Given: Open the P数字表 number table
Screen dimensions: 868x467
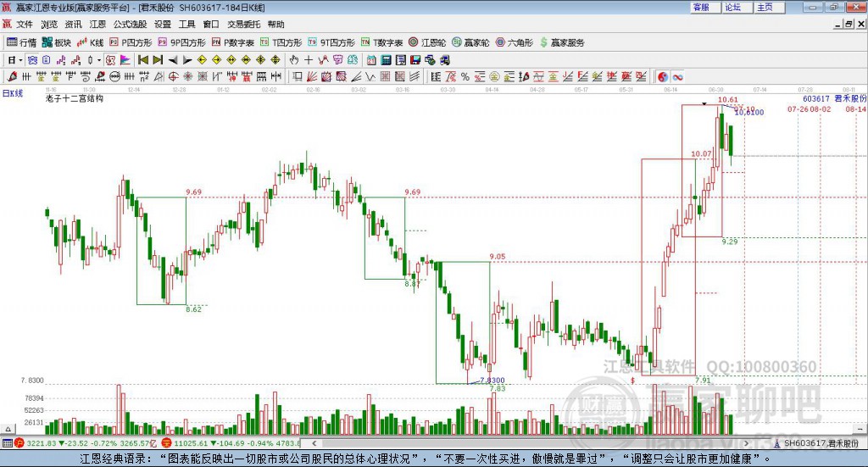Looking at the screenshot, I should click(x=232, y=42).
